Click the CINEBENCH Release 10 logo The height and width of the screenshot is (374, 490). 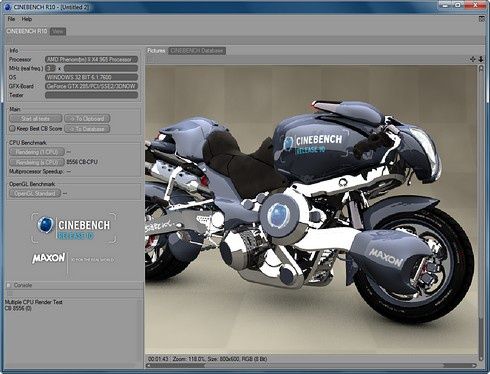point(74,227)
